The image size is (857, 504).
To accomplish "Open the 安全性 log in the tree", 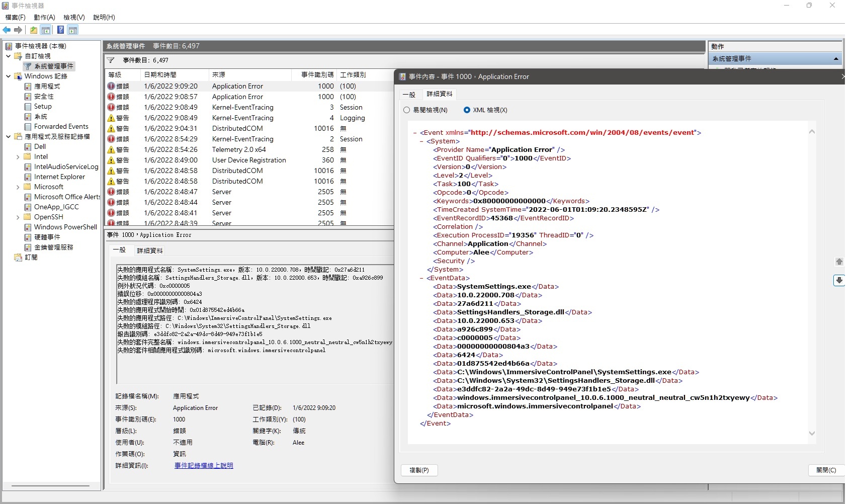I will pos(44,97).
